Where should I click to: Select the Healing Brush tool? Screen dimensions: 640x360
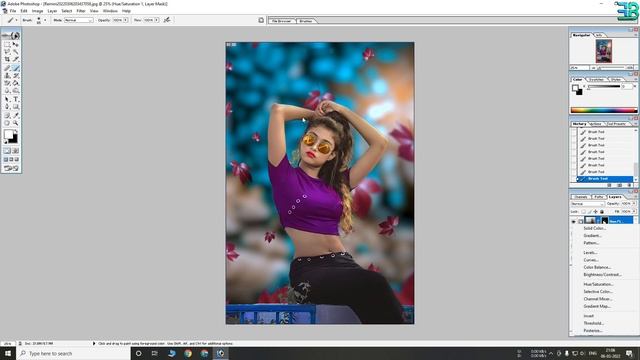click(7, 68)
